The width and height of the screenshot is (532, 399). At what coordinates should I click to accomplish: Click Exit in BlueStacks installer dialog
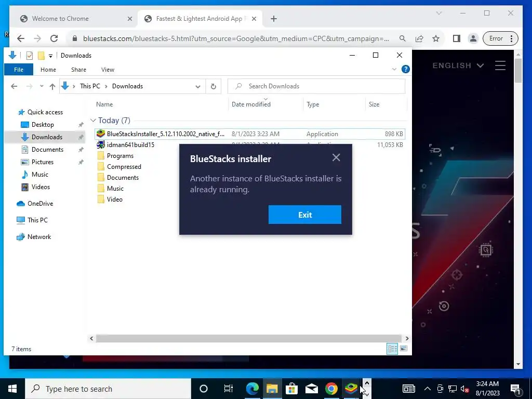pos(304,215)
